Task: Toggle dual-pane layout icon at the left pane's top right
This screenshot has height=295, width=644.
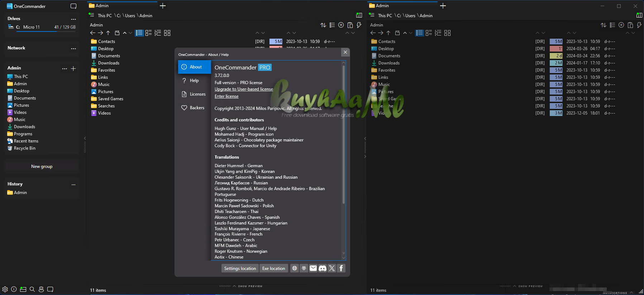Action: point(359,15)
